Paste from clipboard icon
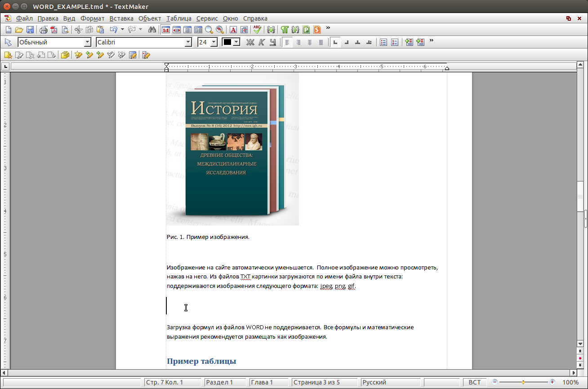Image resolution: width=588 pixels, height=389 pixels. 100,30
